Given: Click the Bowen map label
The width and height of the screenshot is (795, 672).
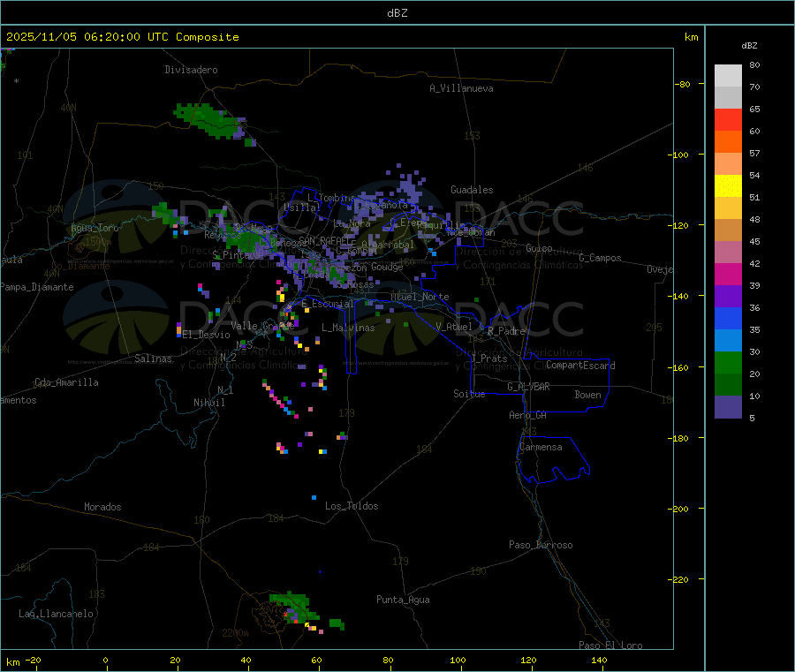Looking at the screenshot, I should click(x=587, y=395).
